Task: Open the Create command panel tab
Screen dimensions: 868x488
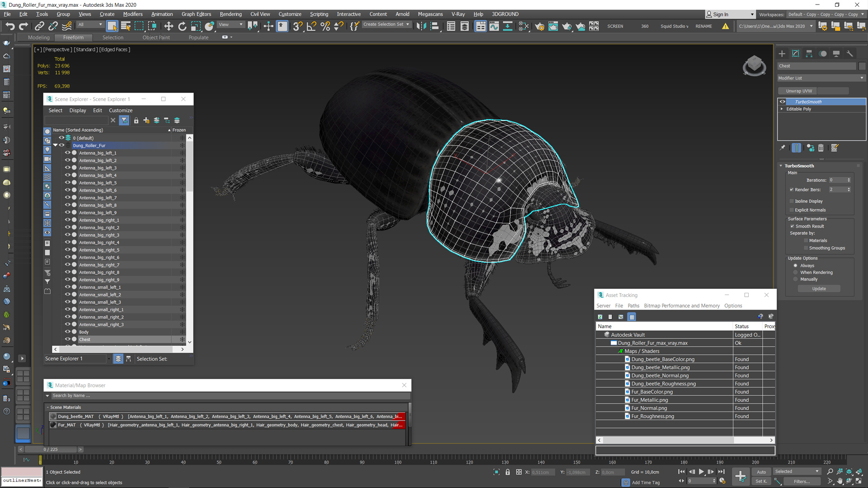Action: click(x=782, y=54)
